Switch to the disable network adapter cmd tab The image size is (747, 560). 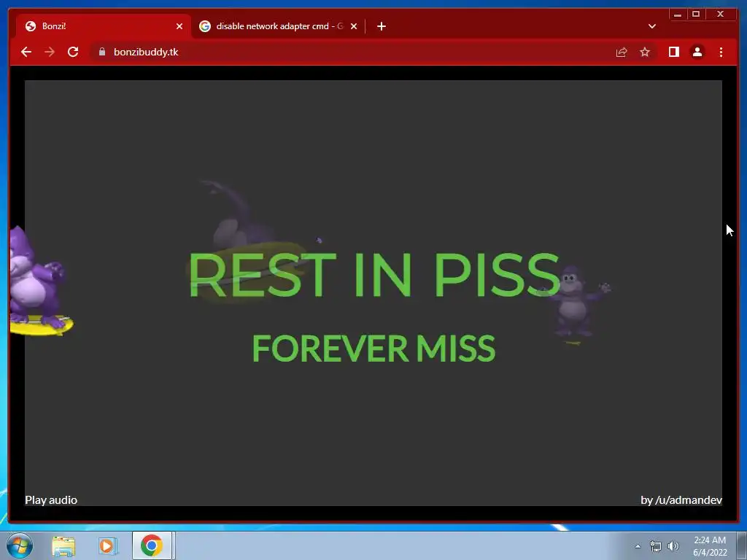coord(279,26)
